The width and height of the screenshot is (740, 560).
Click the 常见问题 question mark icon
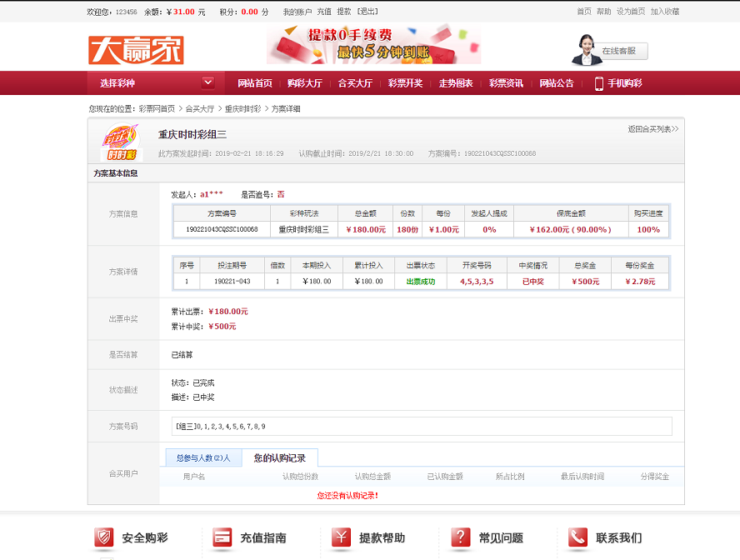(x=459, y=538)
